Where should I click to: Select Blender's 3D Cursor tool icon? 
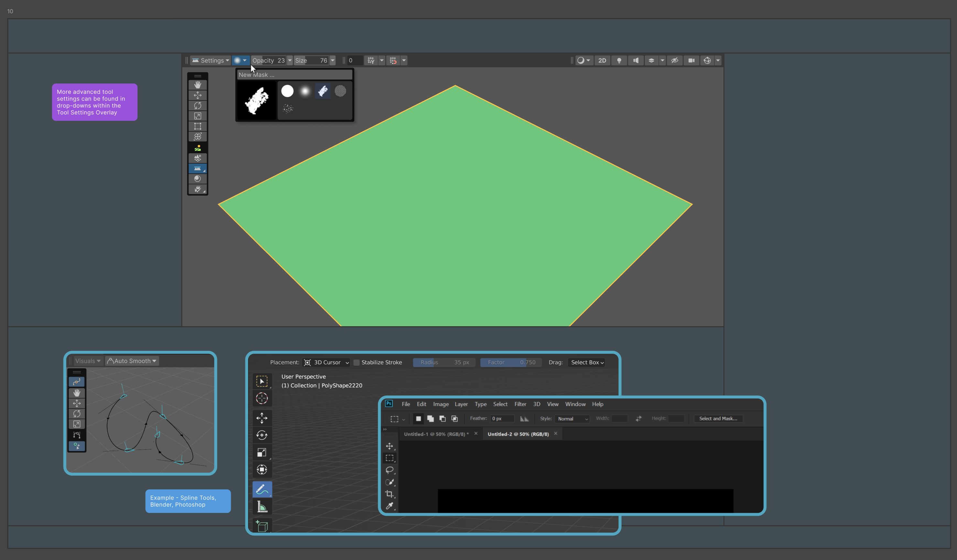point(262,398)
